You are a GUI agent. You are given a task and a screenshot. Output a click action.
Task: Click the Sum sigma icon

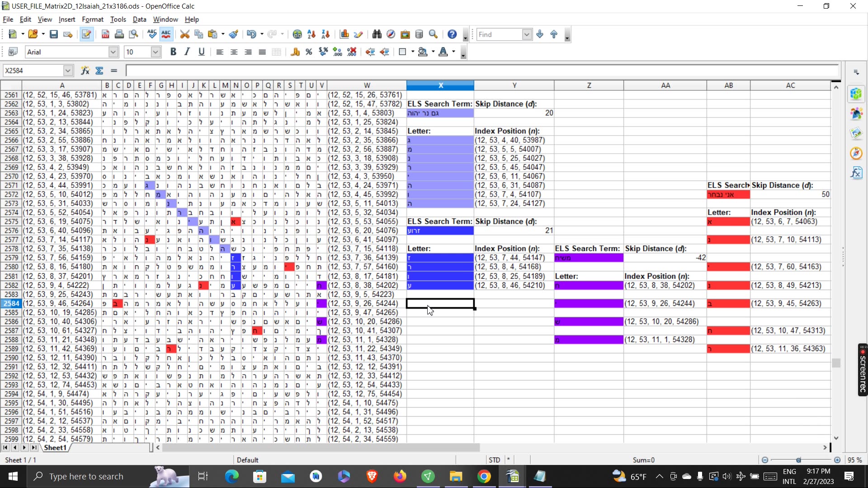pos(99,70)
